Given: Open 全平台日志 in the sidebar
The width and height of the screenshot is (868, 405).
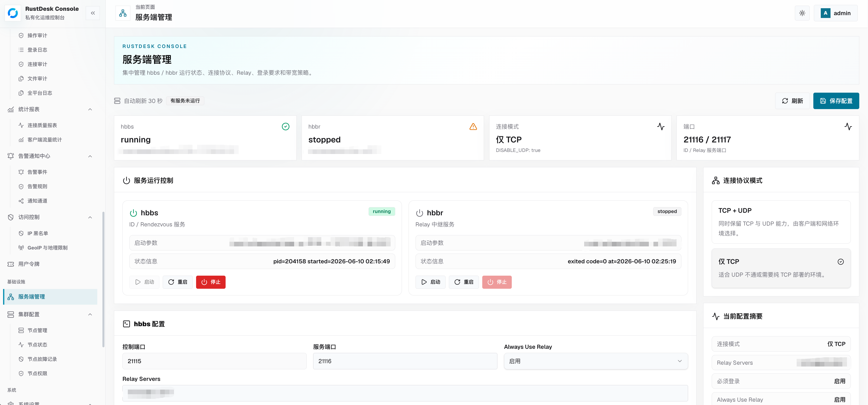Looking at the screenshot, I should 40,93.
